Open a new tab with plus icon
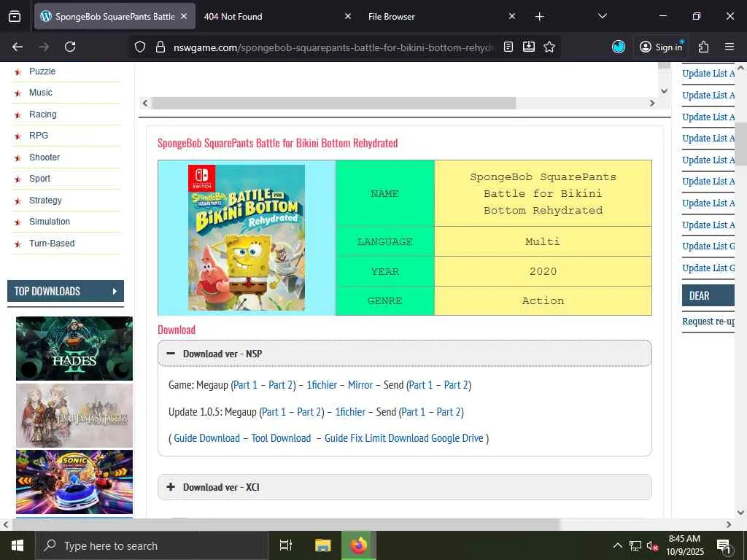 coord(539,17)
